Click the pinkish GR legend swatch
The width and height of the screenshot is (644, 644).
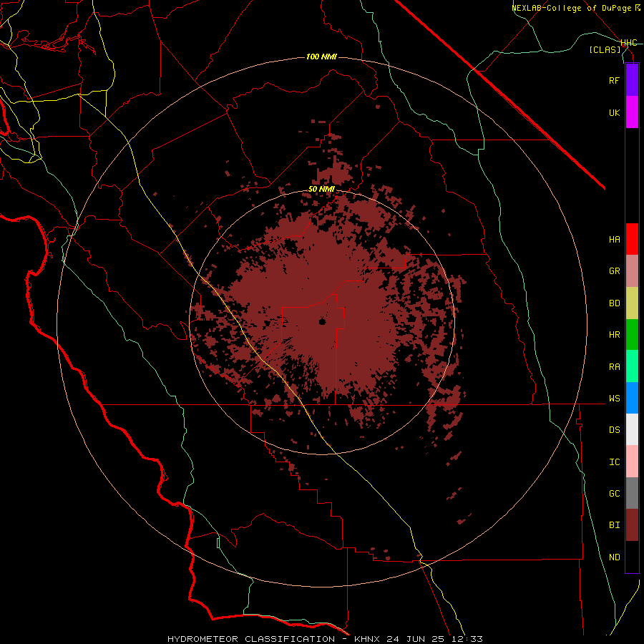(632, 271)
